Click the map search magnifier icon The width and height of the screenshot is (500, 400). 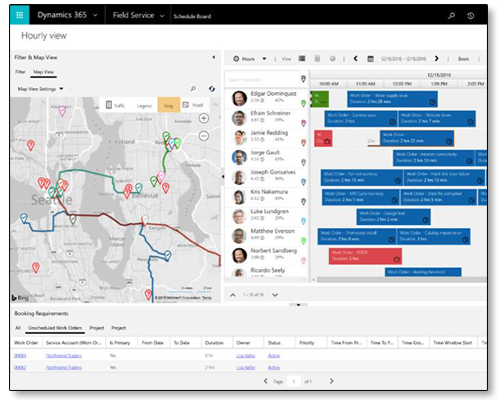point(193,89)
